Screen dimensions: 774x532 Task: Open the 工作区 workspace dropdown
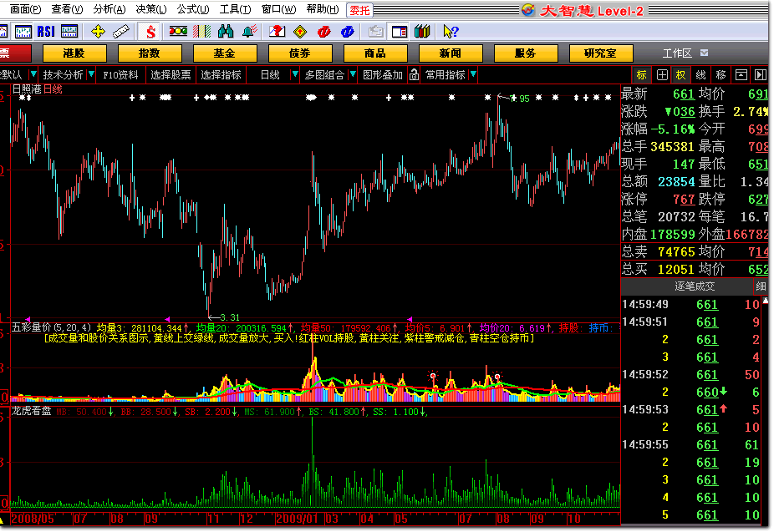click(x=705, y=53)
